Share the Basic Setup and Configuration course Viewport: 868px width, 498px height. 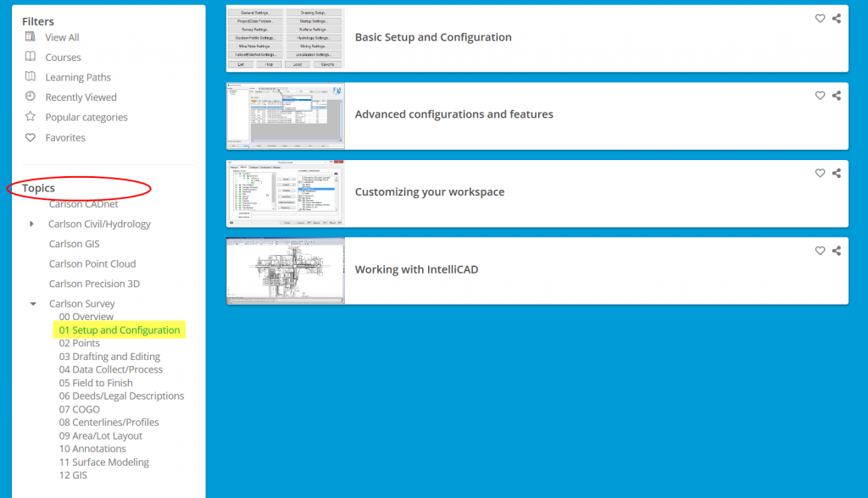click(837, 19)
